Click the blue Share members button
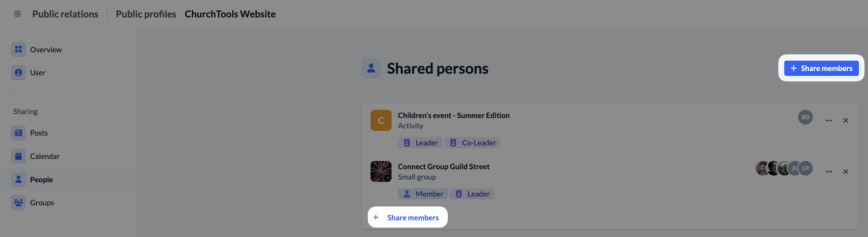 [821, 68]
